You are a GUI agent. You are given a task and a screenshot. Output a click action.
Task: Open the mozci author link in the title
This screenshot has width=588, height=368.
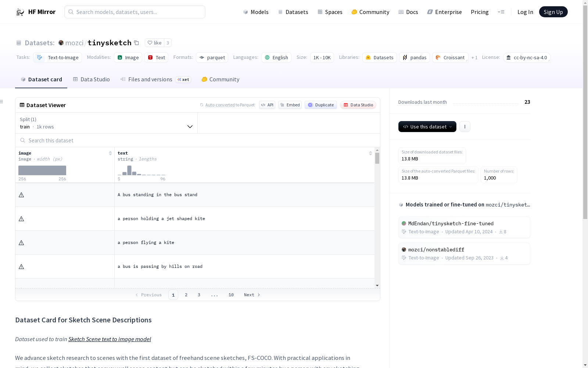(x=74, y=43)
